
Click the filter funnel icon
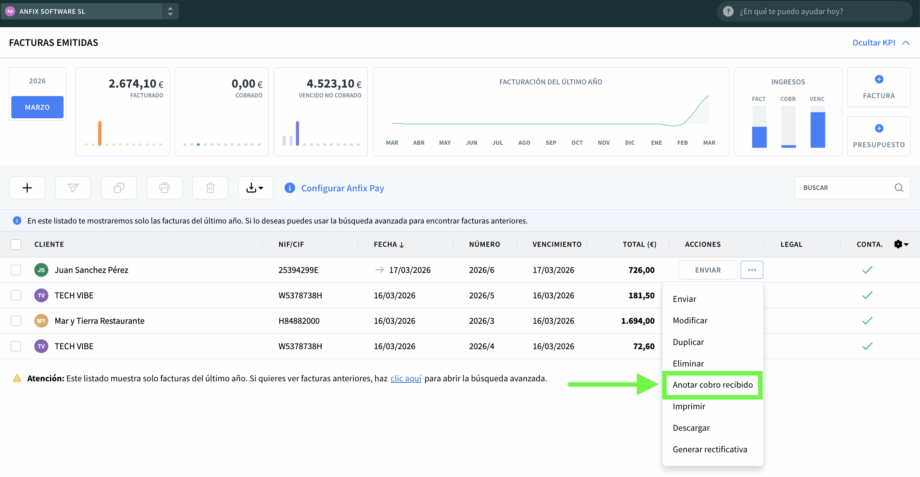click(73, 188)
